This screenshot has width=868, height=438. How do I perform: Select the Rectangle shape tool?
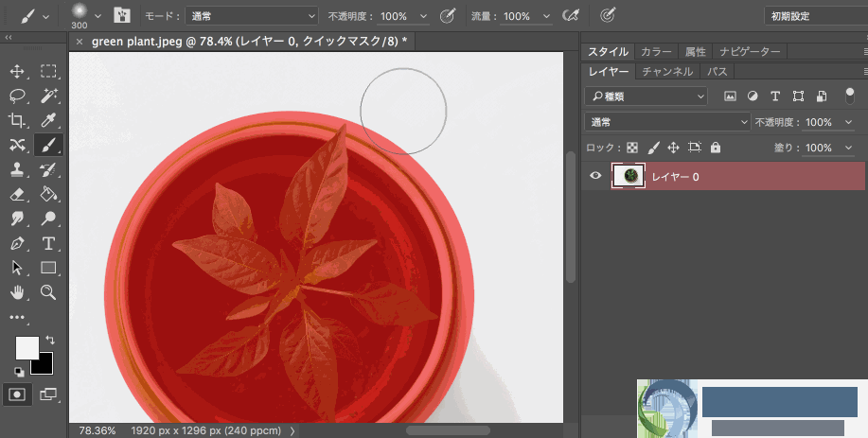[48, 268]
